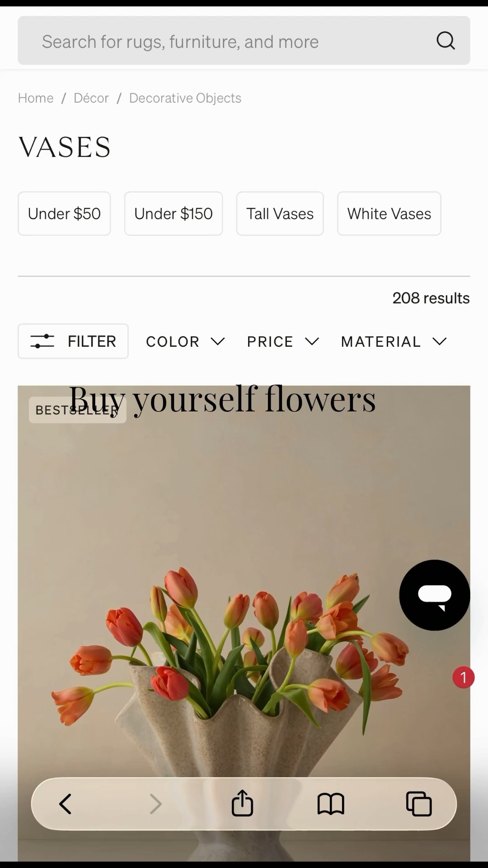Tap the browser forward arrow
Screen dimensions: 488x868
coord(155,804)
